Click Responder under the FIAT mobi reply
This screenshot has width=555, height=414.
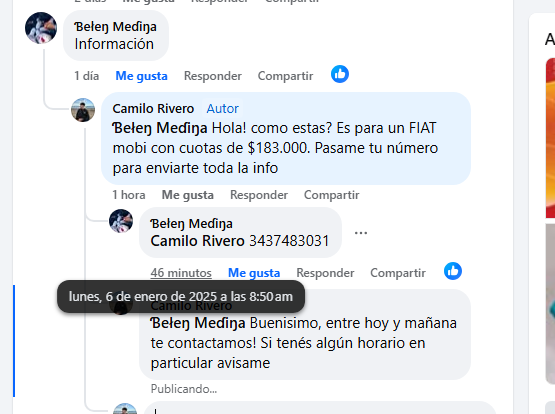pos(259,195)
